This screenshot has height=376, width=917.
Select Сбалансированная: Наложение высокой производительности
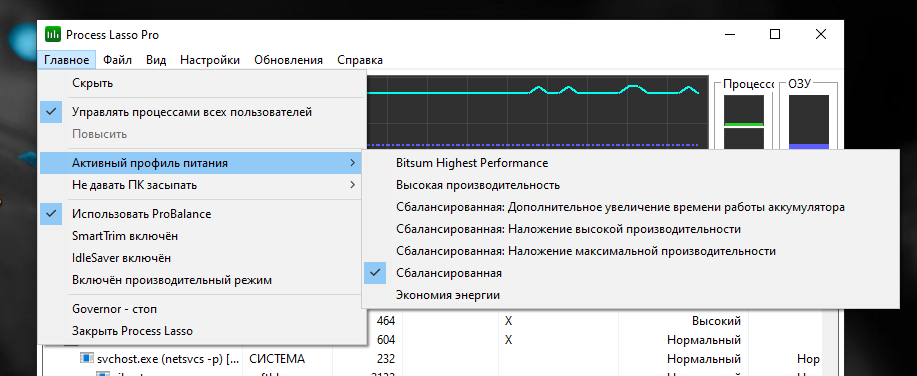[630, 229]
